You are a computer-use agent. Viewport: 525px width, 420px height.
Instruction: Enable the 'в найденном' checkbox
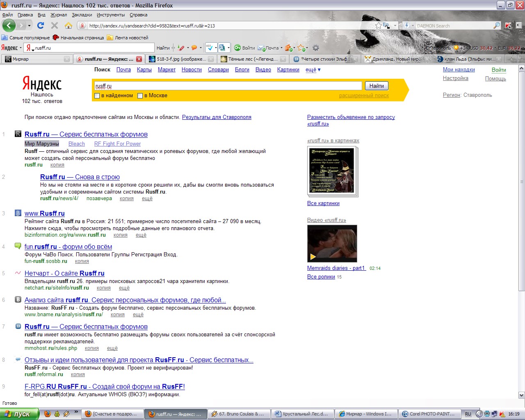(97, 96)
